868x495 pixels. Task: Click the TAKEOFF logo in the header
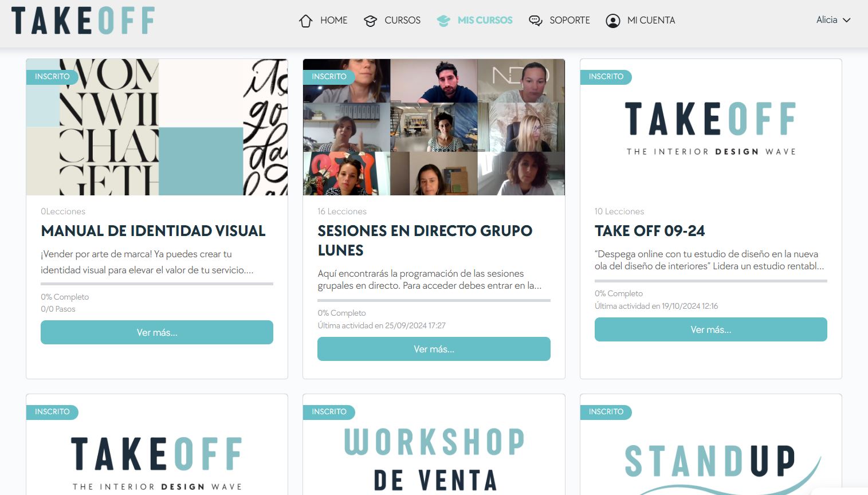pyautogui.click(x=83, y=21)
